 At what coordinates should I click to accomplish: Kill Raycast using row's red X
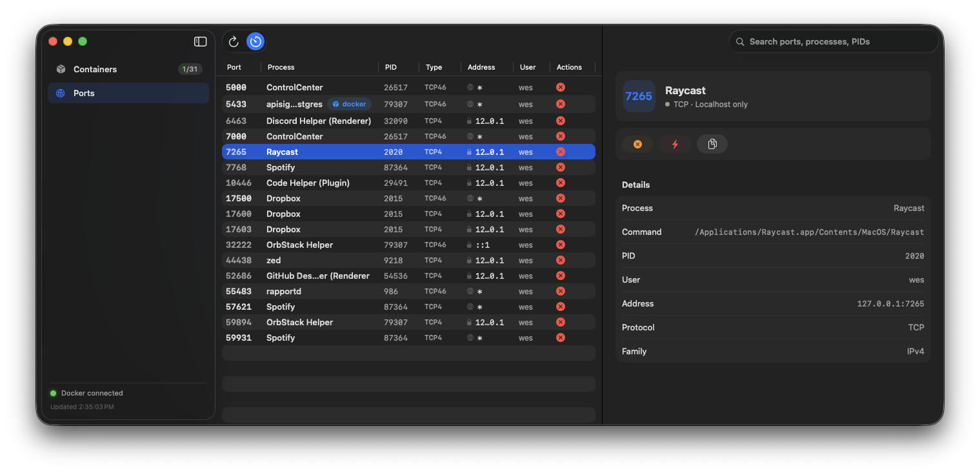pyautogui.click(x=561, y=152)
